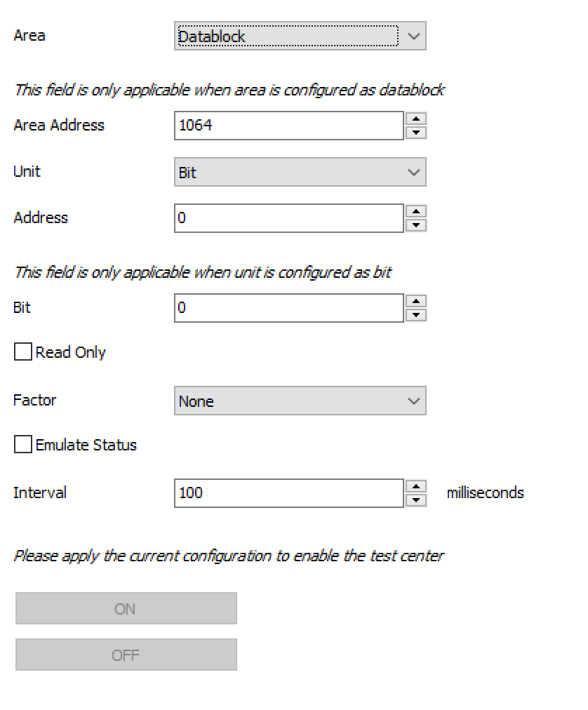Open the Area dropdown showing Datablock

point(300,36)
